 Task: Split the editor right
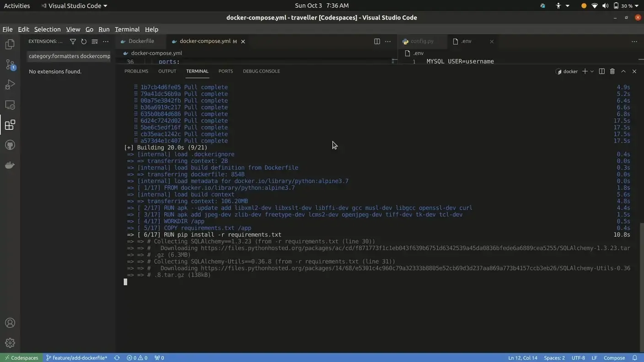pos(377,41)
